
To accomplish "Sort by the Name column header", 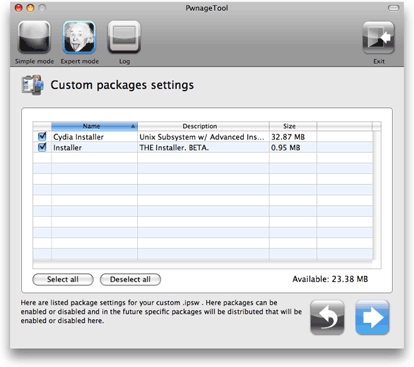I will (x=94, y=126).
